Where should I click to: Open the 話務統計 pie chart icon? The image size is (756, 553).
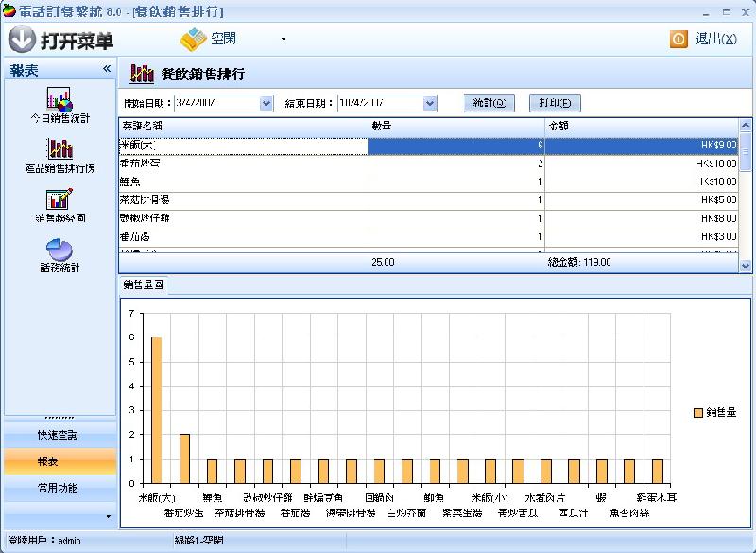(60, 249)
